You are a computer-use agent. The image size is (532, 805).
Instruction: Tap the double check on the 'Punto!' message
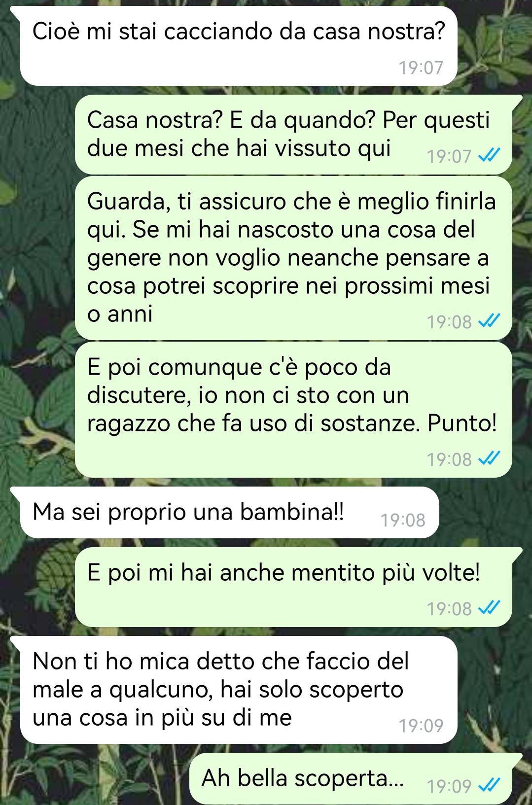(490, 459)
